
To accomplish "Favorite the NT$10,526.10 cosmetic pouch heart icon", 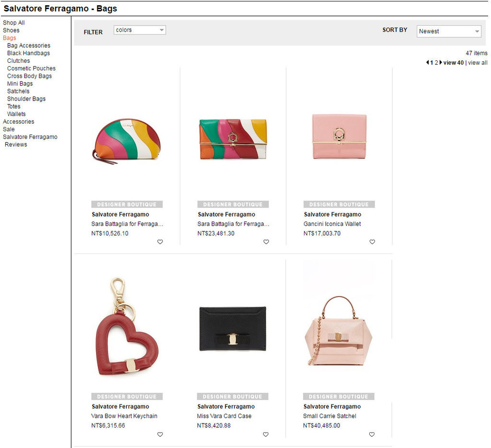I will pos(160,242).
